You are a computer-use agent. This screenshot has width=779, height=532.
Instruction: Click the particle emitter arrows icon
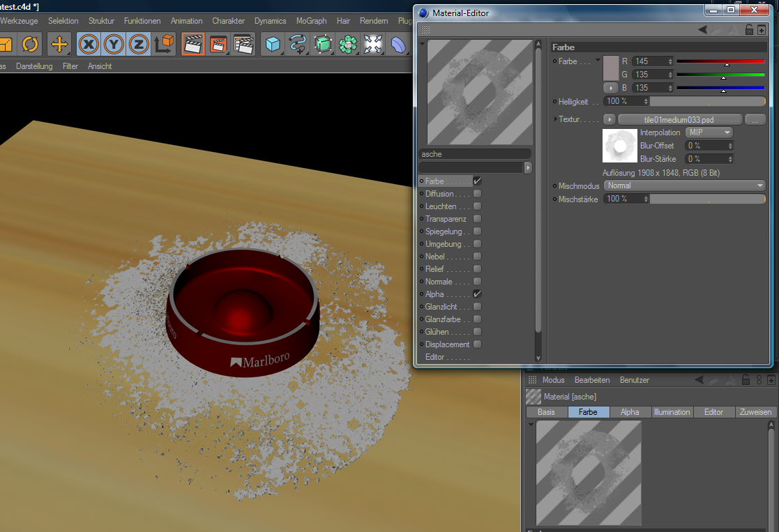pos(373,44)
